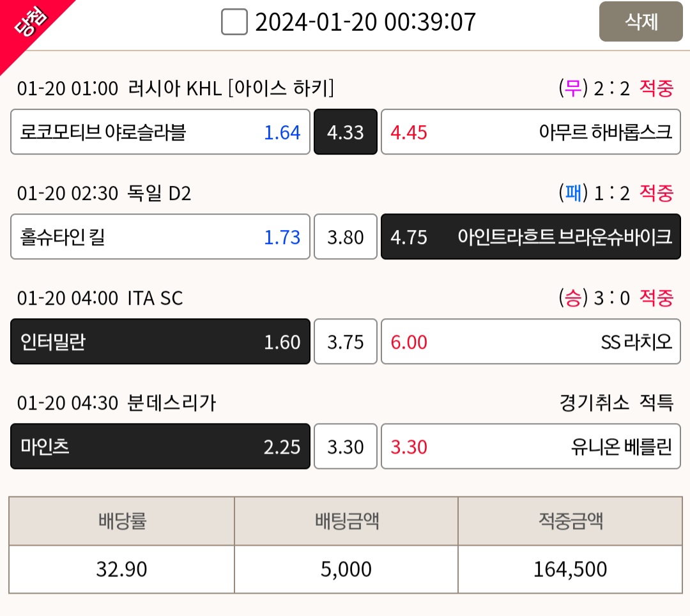Select the KHL draw odds 4.33
The height and width of the screenshot is (616, 690).
tap(346, 132)
